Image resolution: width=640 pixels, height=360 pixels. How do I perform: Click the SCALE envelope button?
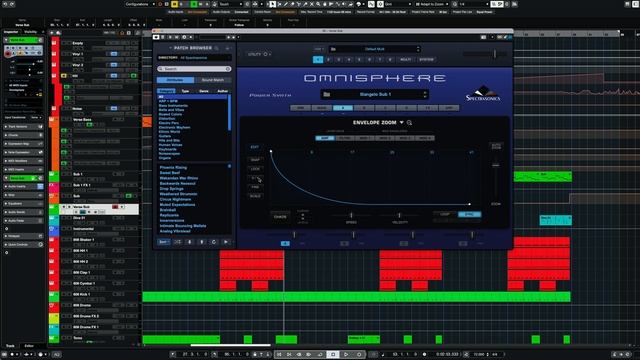click(255, 196)
